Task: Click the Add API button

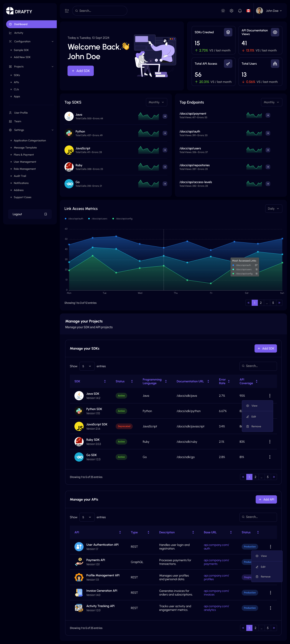Action: tap(266, 499)
